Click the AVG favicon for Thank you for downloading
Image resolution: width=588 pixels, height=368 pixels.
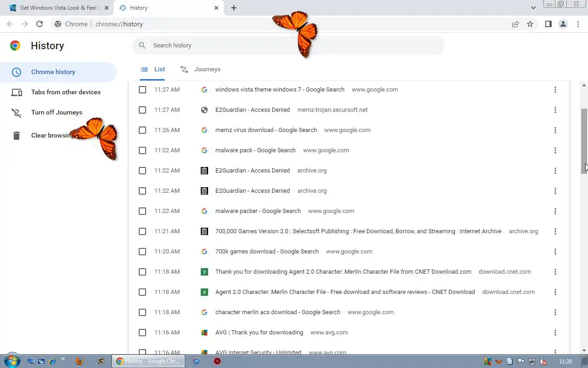(x=204, y=333)
